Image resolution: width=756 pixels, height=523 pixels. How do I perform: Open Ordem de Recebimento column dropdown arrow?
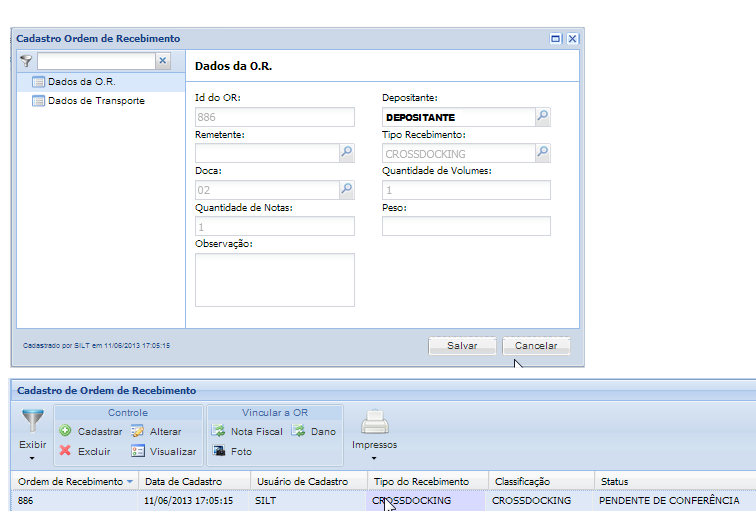tap(130, 482)
